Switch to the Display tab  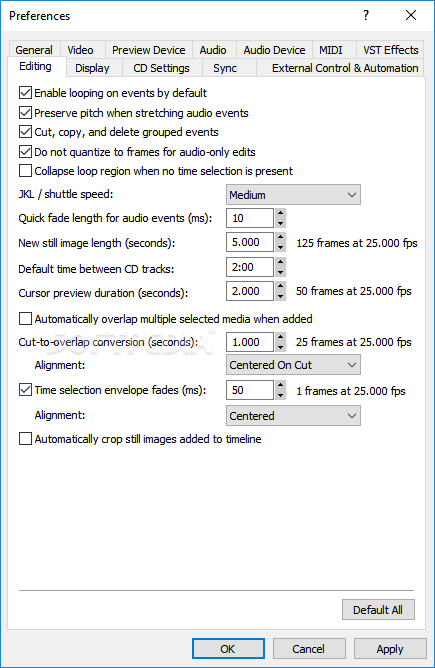tap(92, 68)
